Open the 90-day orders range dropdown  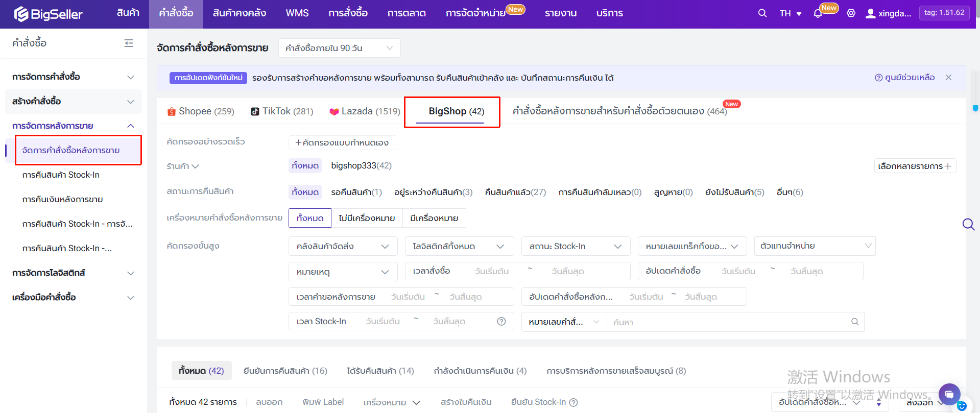339,48
